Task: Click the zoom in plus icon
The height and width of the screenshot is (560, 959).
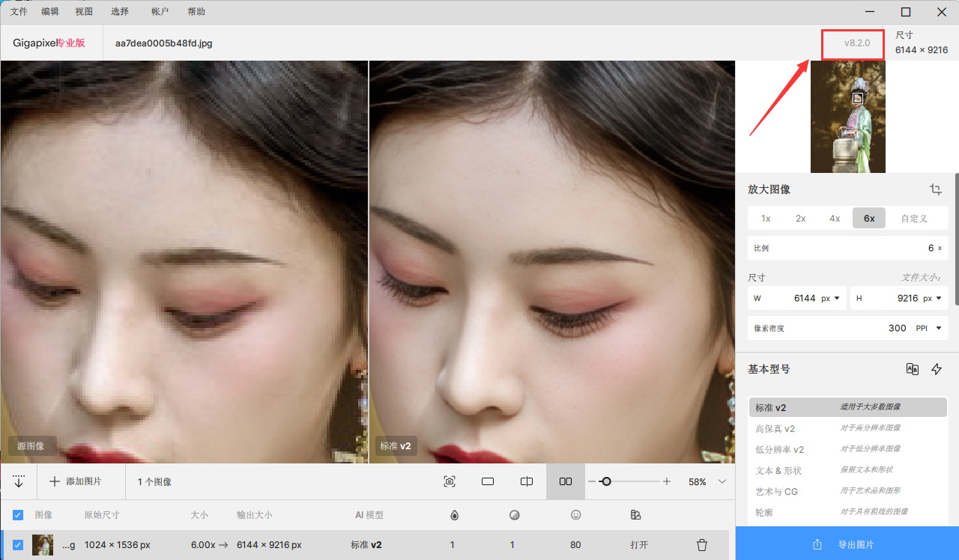Action: (667, 481)
